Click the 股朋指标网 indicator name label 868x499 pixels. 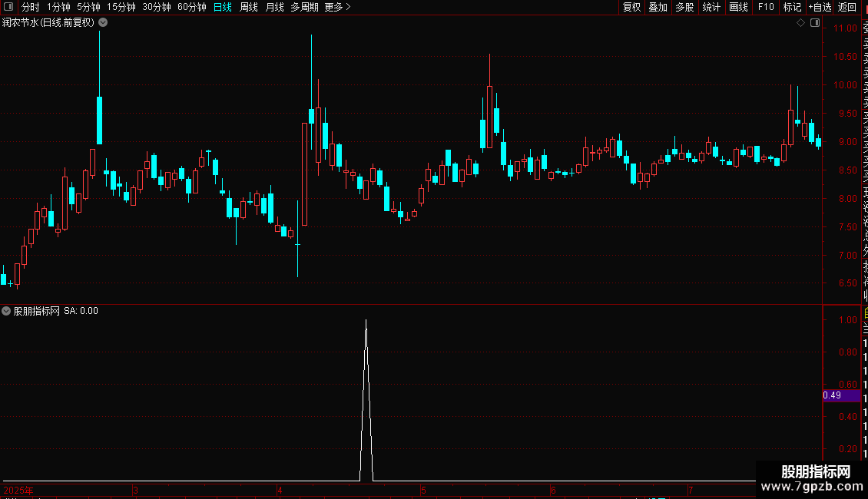click(37, 311)
